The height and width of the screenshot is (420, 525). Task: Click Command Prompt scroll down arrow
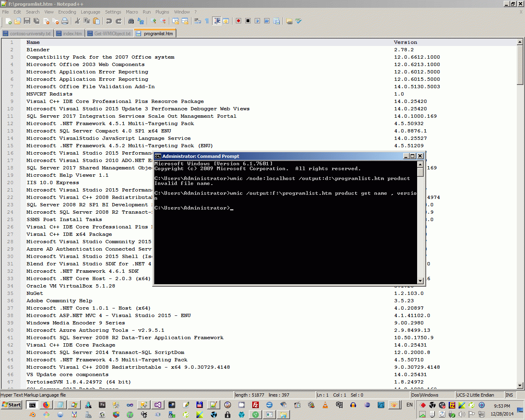[x=420, y=281]
